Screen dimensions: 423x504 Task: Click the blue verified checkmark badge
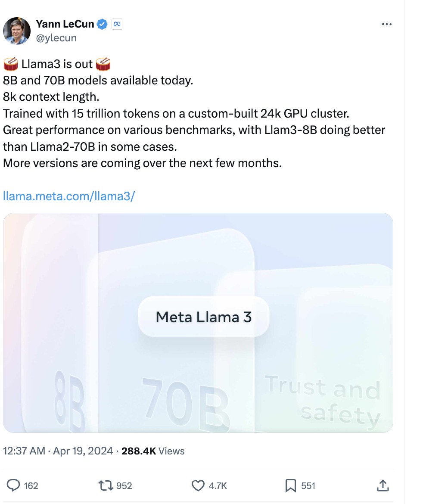pos(102,25)
